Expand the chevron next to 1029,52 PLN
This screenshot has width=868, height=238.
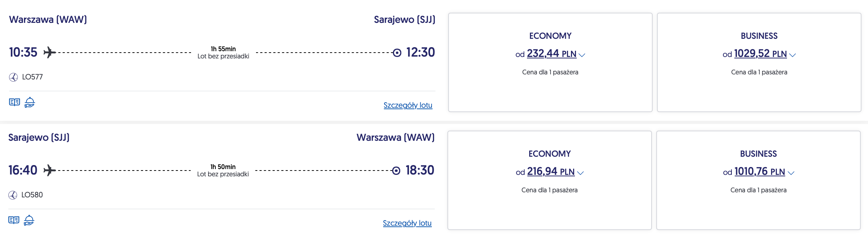(x=792, y=55)
